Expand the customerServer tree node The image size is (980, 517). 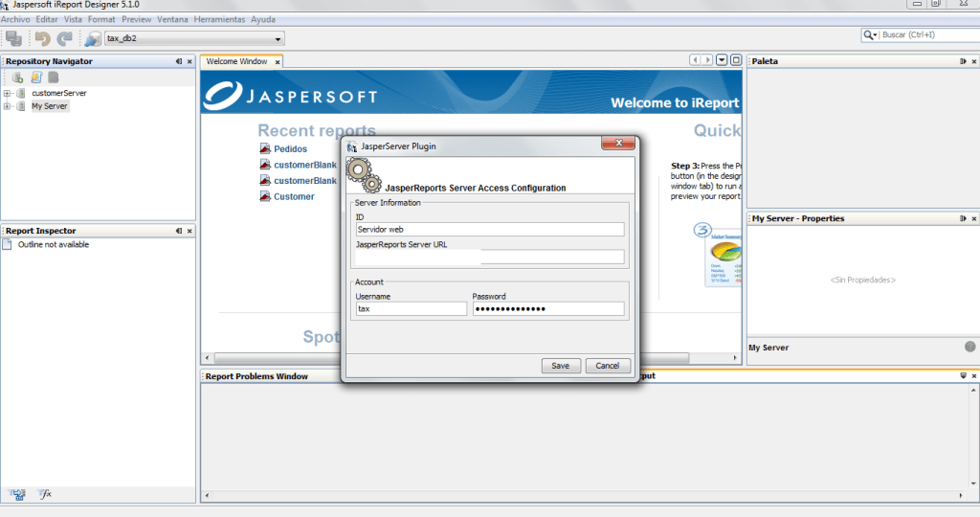tap(8, 94)
